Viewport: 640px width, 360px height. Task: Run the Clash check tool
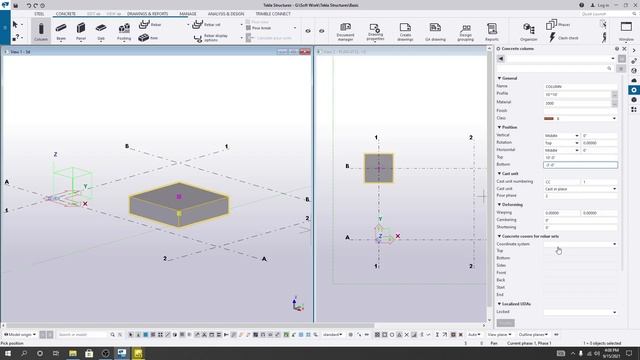(x=563, y=38)
